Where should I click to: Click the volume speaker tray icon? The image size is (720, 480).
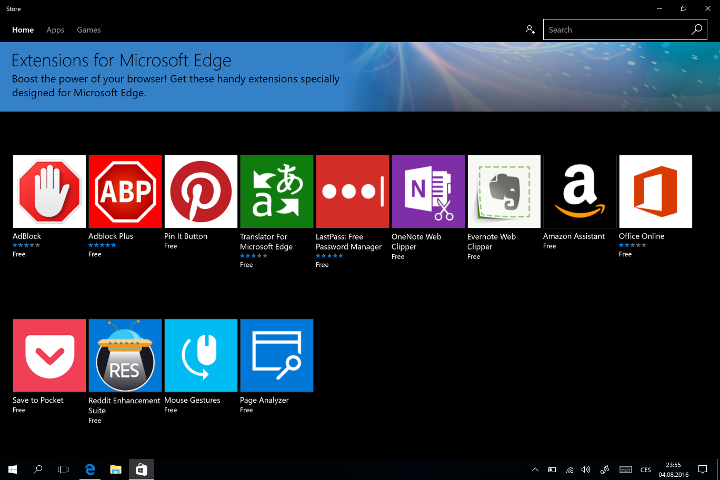tap(586, 469)
